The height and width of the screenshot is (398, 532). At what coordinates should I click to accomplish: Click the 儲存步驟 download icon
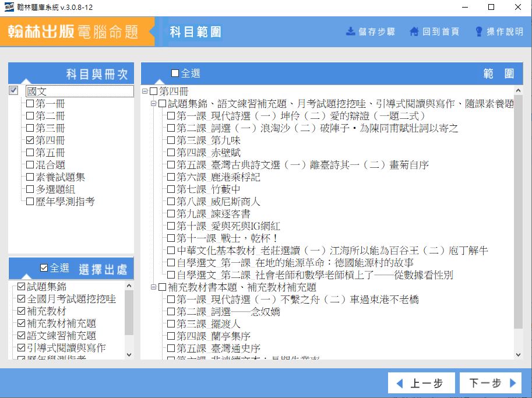coord(350,31)
